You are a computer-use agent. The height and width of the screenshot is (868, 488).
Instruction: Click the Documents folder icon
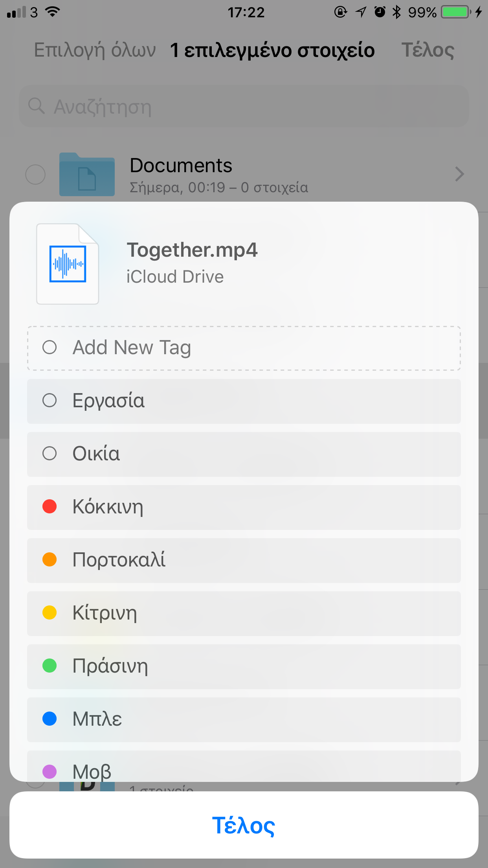coord(87,175)
